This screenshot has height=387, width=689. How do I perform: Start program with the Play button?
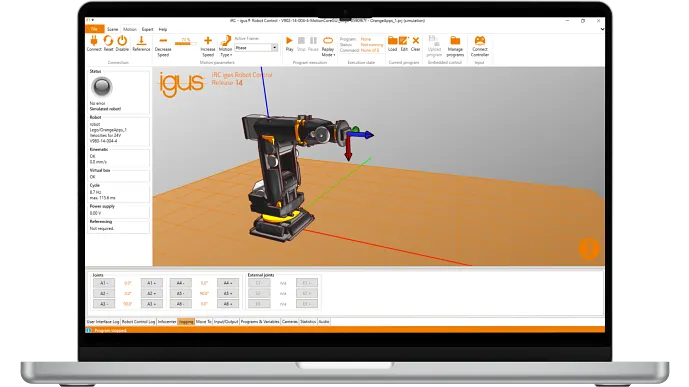point(289,40)
